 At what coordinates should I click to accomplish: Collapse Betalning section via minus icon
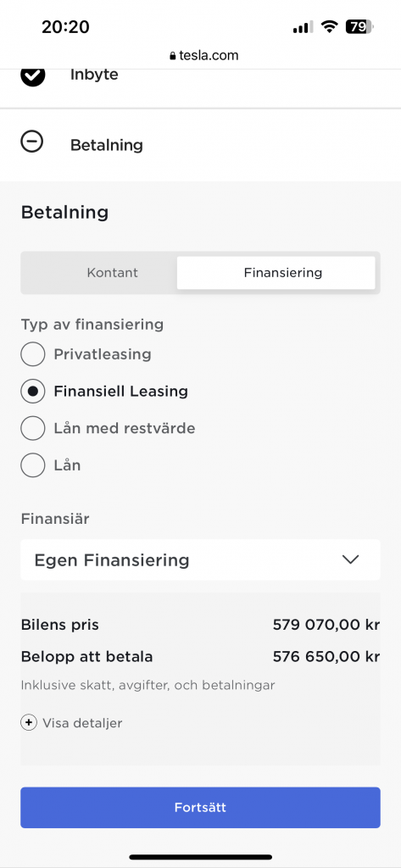tap(31, 142)
